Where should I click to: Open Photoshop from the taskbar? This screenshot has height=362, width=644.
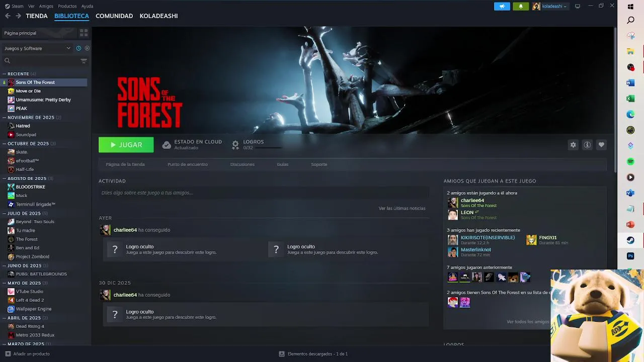(x=630, y=256)
